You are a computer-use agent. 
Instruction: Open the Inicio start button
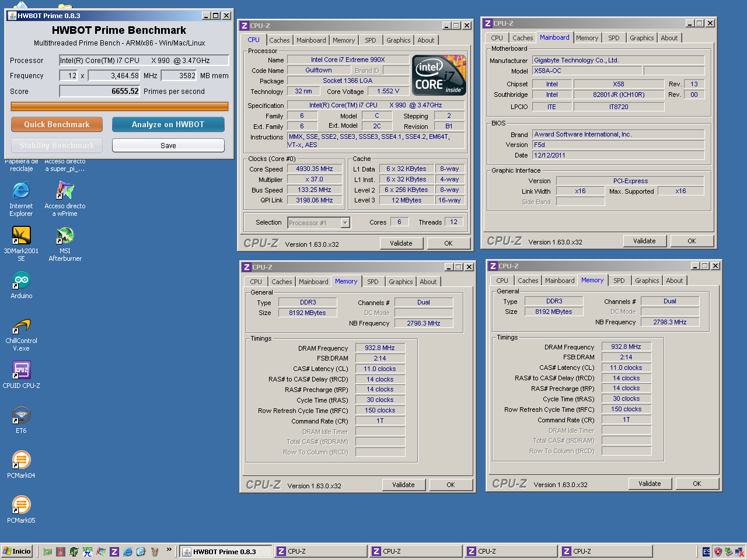coord(17,551)
